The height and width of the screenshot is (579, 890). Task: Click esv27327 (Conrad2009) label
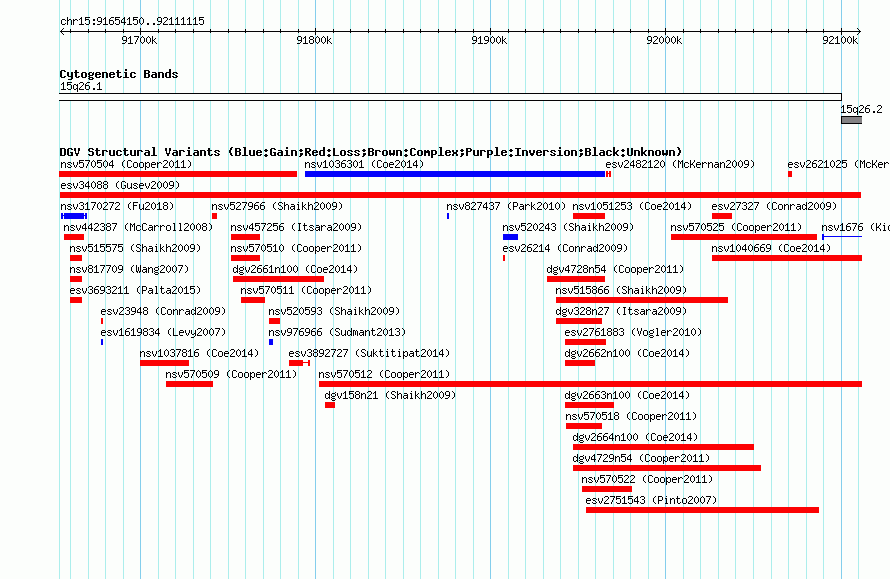[x=774, y=207]
